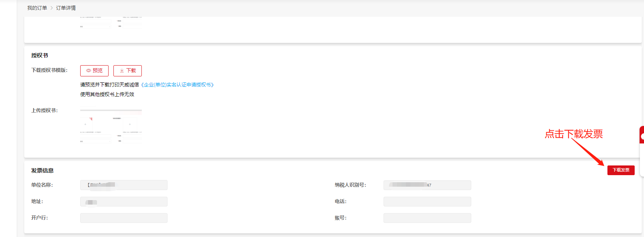
Task: Click into the 电话 input field
Action: [427, 202]
